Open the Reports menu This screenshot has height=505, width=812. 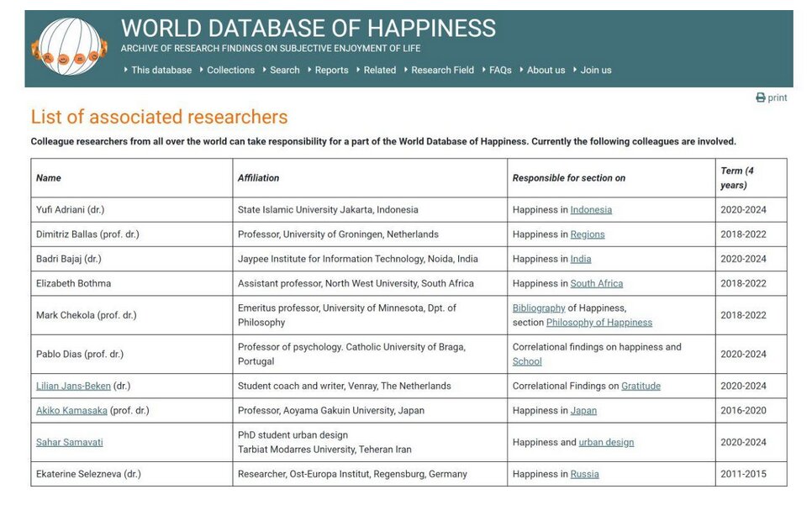click(x=331, y=70)
